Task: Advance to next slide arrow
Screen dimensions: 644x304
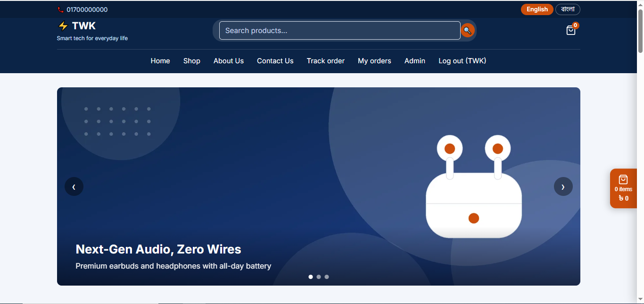Action: 563,186
